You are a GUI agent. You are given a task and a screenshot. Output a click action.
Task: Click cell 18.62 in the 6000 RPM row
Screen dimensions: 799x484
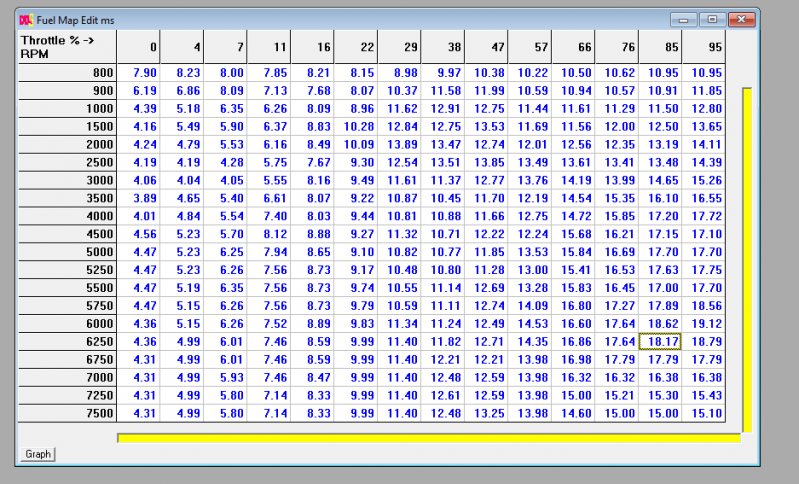[x=660, y=324]
